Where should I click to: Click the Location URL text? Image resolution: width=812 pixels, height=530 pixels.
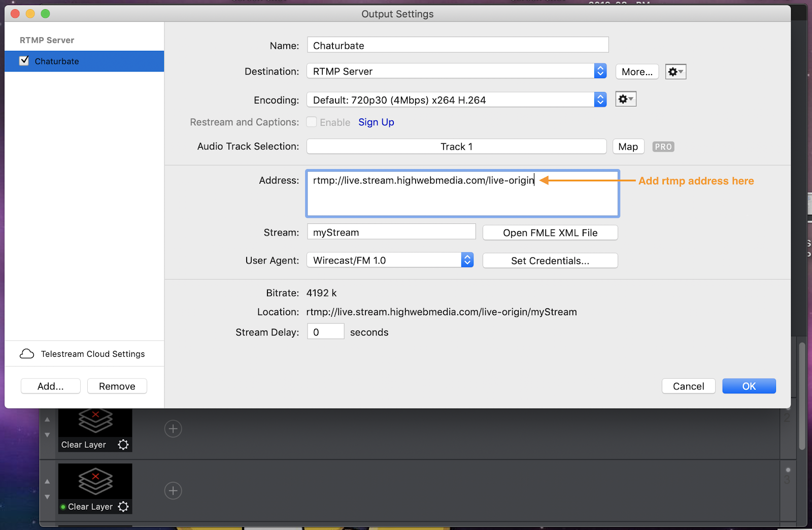tap(442, 312)
